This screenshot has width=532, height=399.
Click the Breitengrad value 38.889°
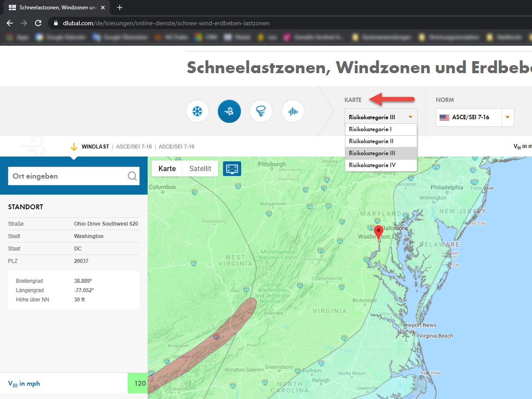[83, 281]
